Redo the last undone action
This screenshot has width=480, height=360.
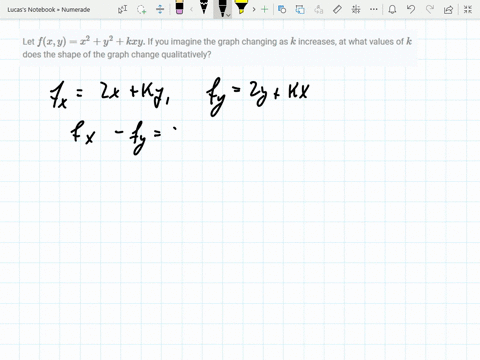[x=430, y=9]
